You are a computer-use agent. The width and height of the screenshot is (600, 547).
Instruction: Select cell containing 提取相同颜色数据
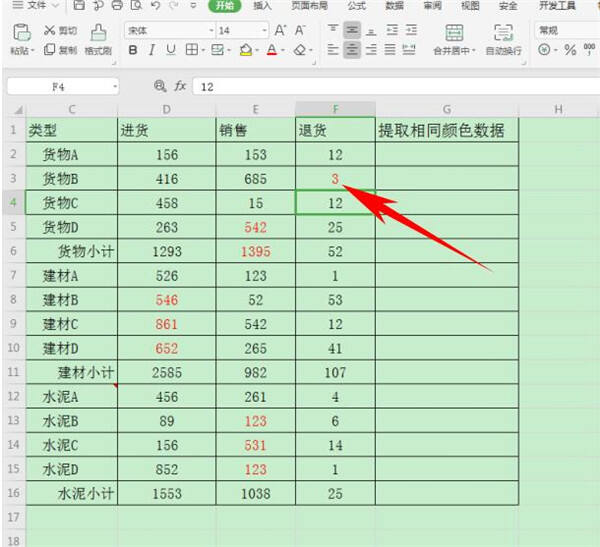click(x=447, y=130)
